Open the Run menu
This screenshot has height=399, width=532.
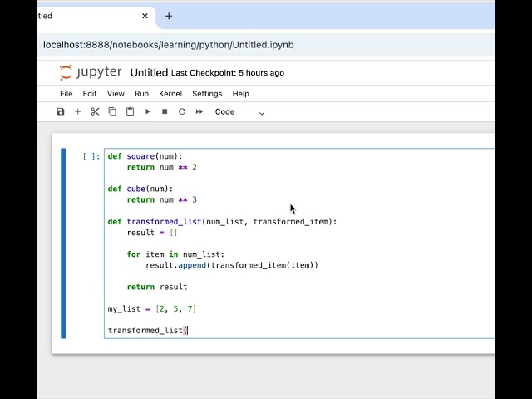click(x=142, y=94)
